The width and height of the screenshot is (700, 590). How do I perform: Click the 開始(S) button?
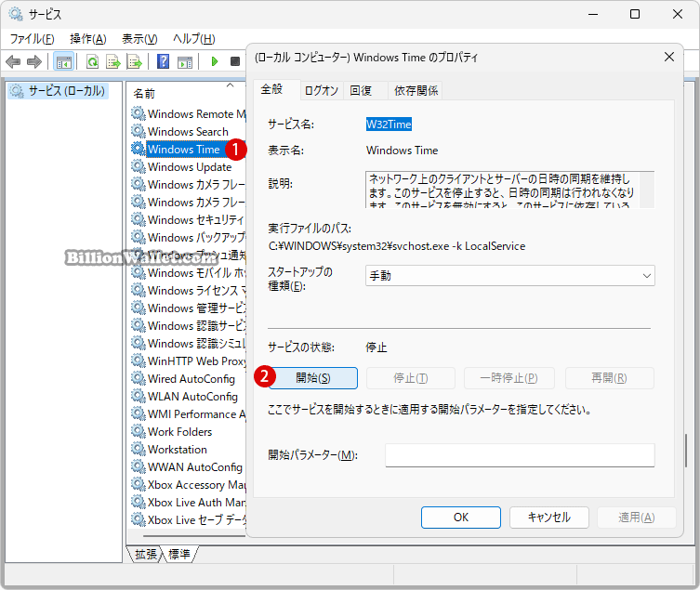tap(313, 378)
